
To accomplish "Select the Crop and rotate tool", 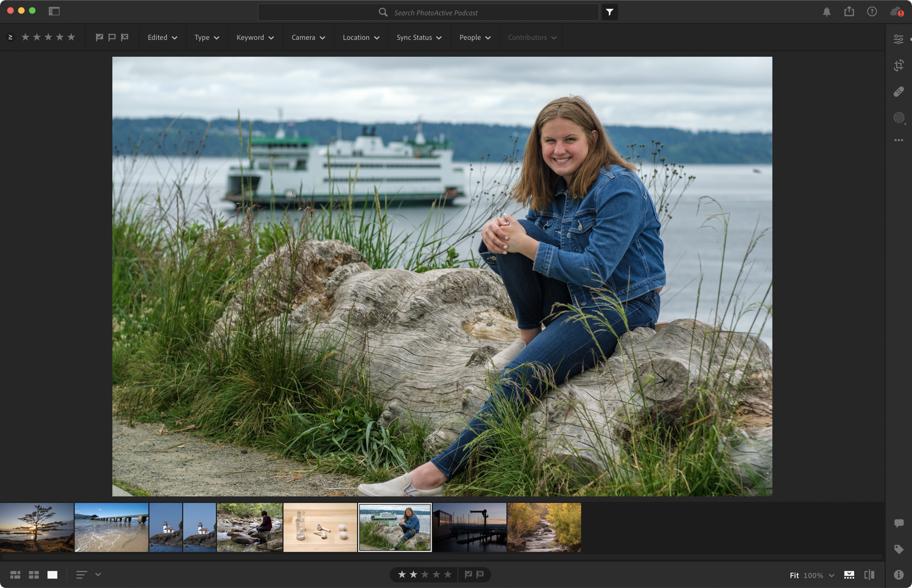I will [x=899, y=65].
